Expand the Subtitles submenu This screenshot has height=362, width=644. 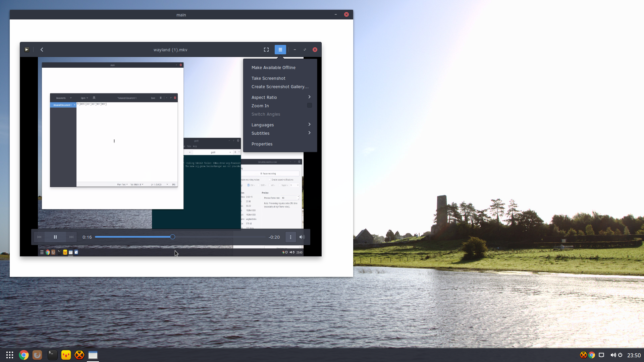click(280, 133)
